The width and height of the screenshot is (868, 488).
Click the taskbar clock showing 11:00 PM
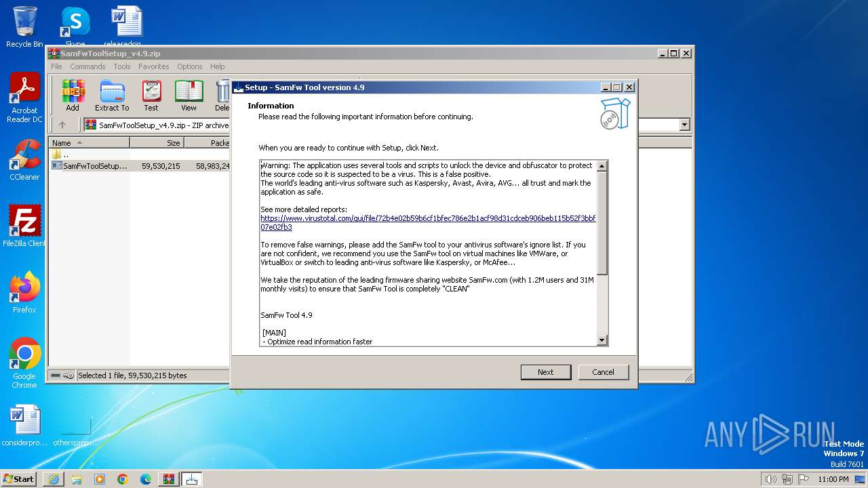(x=833, y=479)
